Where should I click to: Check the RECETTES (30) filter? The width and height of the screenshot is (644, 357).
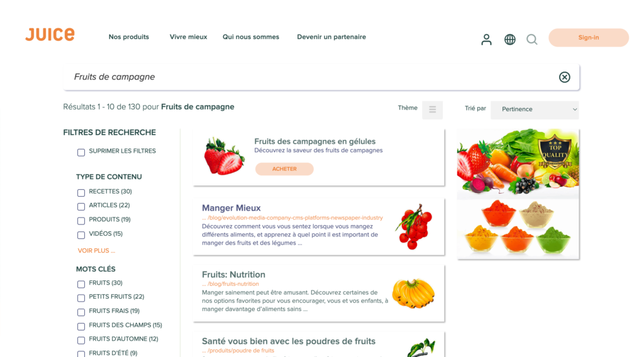click(x=81, y=192)
